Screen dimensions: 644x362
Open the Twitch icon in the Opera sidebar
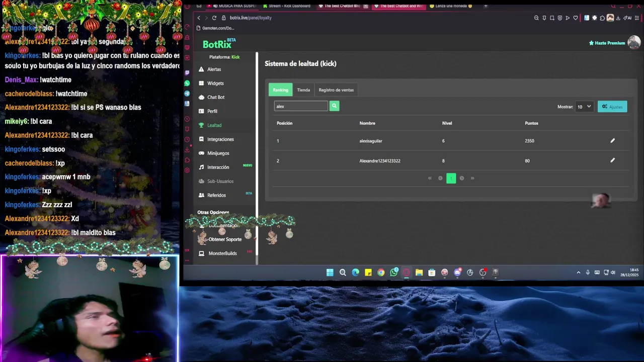click(x=187, y=73)
